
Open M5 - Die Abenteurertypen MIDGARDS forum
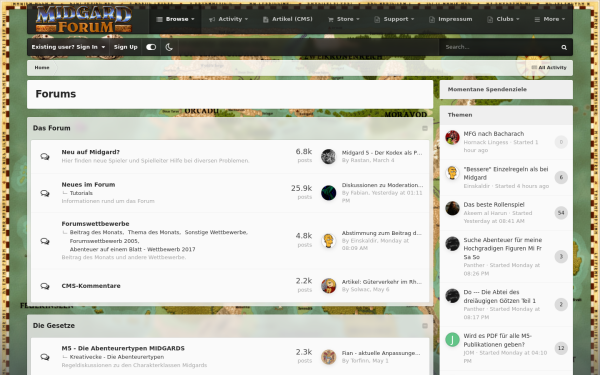[123, 348]
